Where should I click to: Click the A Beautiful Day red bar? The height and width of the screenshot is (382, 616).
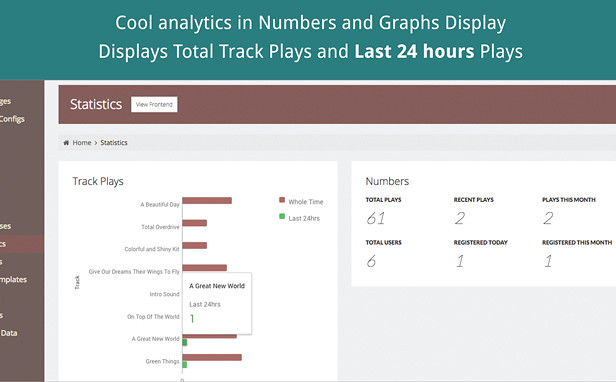pos(207,201)
